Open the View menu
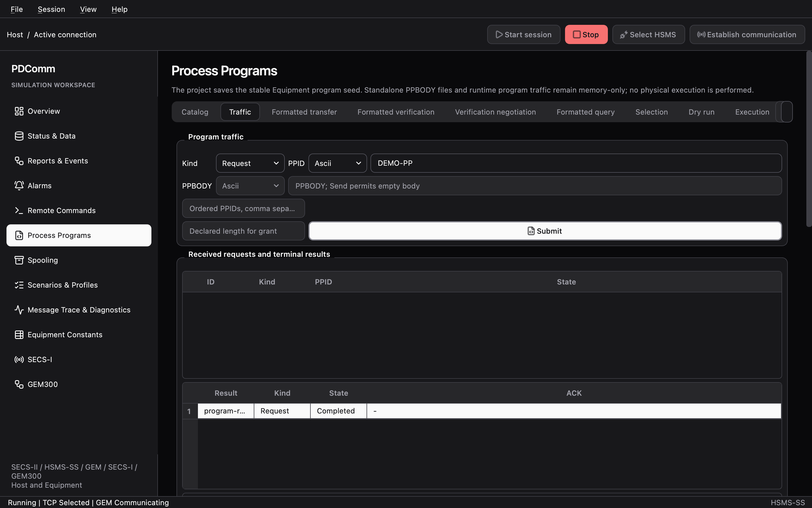This screenshot has width=812, height=508. pos(88,9)
